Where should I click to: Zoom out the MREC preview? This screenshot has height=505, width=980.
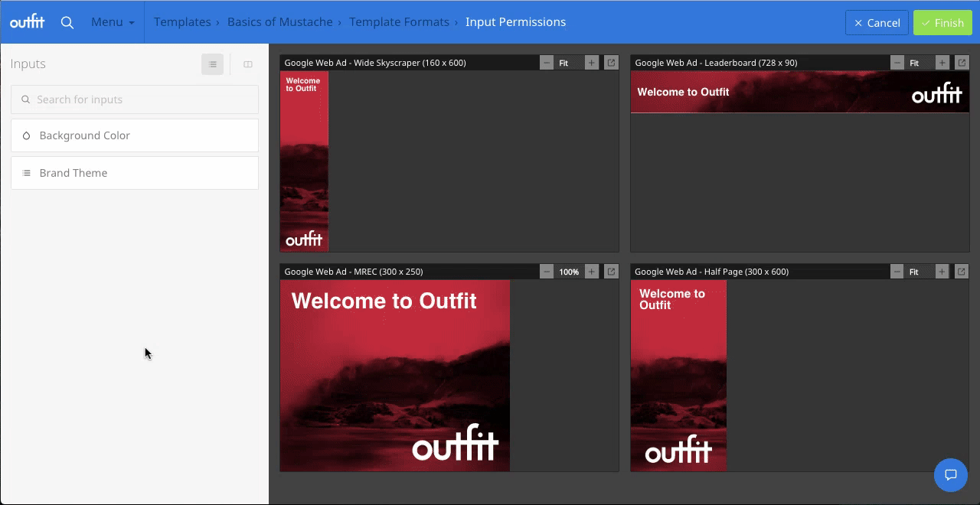pos(547,272)
